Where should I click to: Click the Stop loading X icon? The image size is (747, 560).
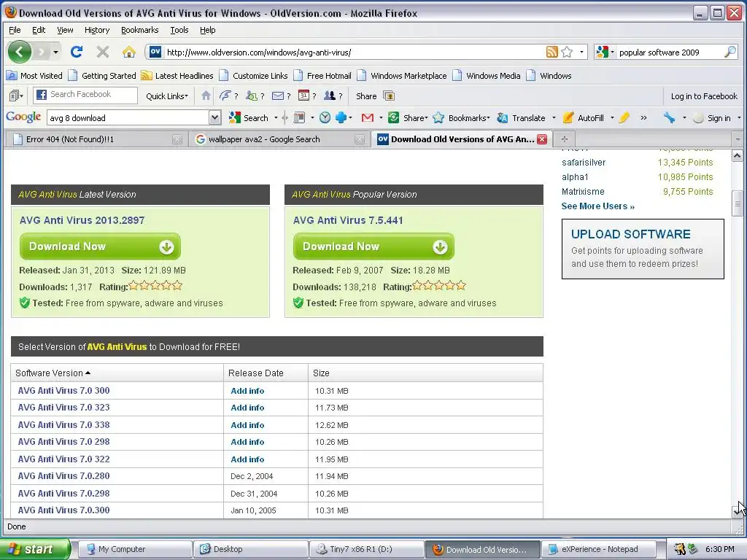(x=102, y=52)
